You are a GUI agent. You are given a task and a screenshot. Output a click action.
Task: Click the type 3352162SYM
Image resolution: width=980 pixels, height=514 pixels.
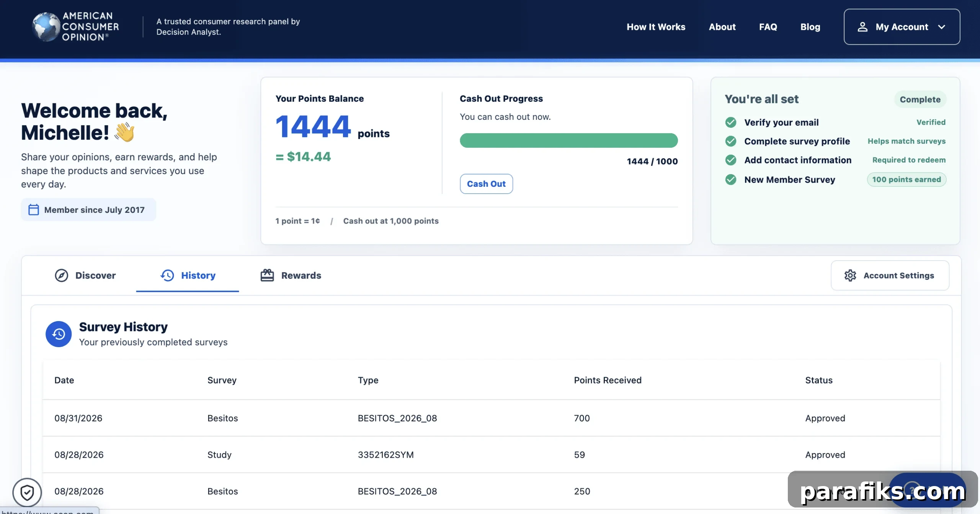click(x=386, y=455)
